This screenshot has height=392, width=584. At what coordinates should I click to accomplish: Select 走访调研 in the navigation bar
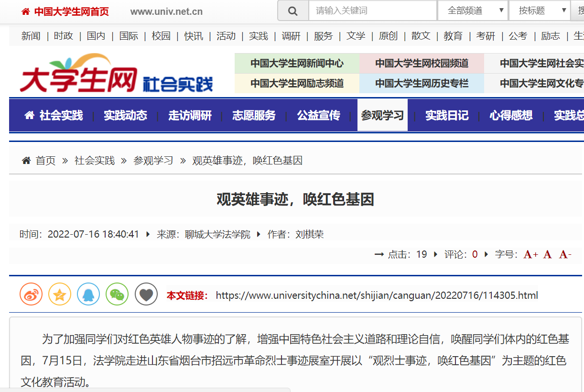(190, 115)
